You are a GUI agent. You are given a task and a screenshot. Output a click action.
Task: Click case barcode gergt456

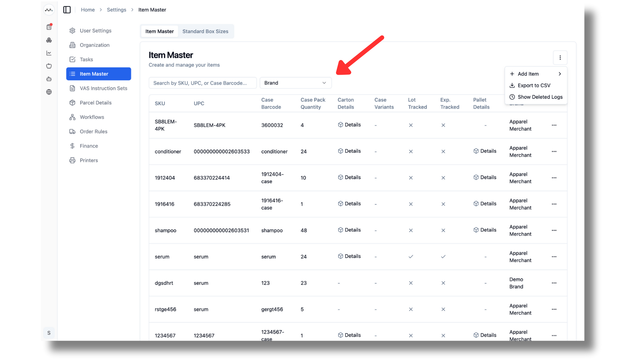(272, 309)
